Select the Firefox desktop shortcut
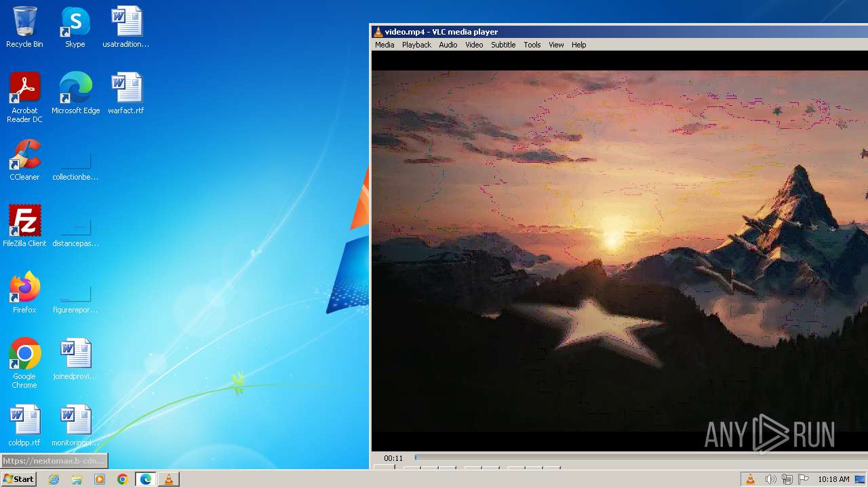This screenshot has height=488, width=868. tap(24, 293)
